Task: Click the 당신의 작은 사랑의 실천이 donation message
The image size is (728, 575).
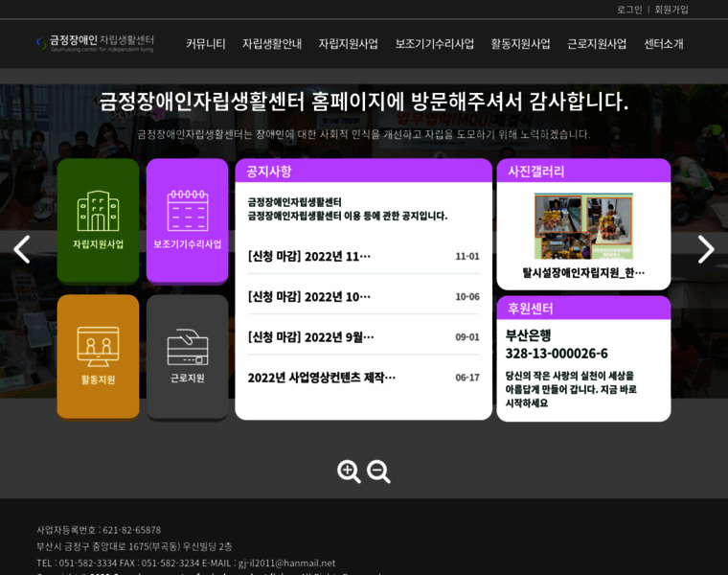Action: [571, 389]
